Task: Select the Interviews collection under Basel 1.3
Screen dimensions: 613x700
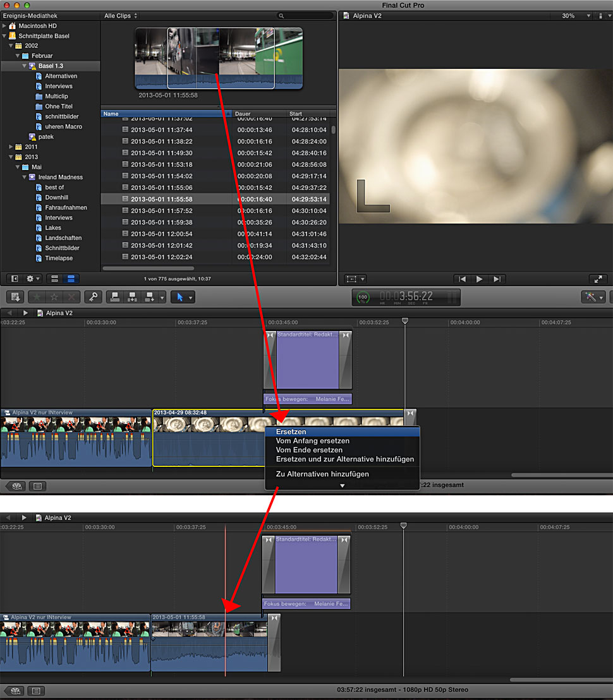Action: 58,86
